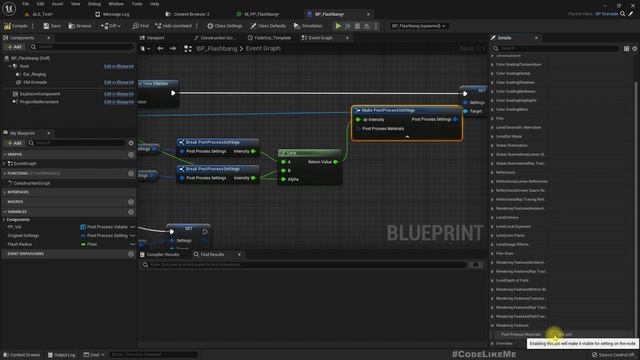
Task: Focus the Details panel search field
Action: pyautogui.click(x=555, y=49)
